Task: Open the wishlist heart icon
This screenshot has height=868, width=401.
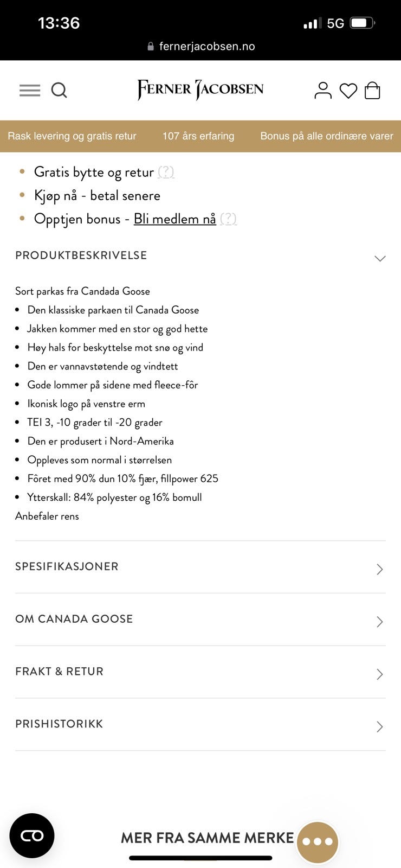Action: point(348,91)
